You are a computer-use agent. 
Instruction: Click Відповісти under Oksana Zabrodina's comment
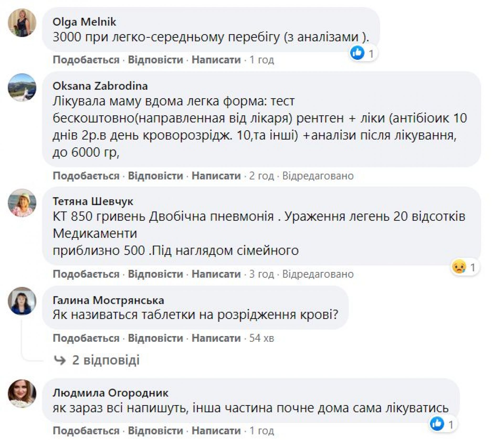(155, 176)
